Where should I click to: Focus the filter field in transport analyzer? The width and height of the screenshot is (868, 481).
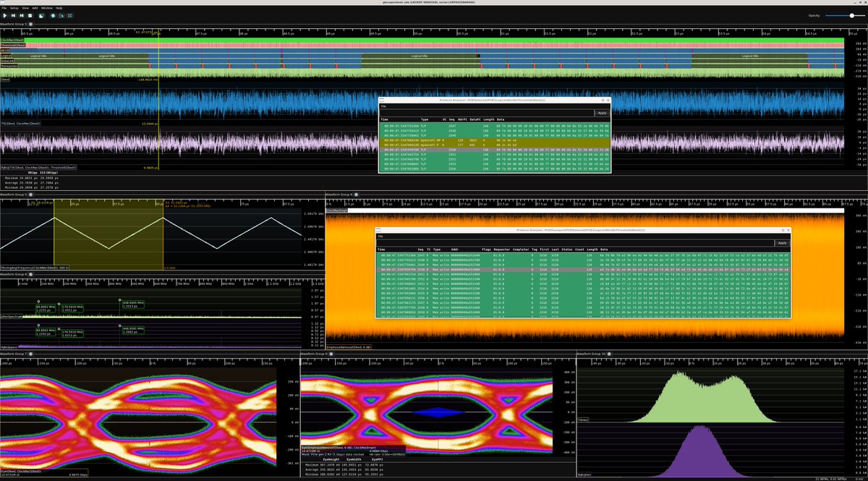(575, 243)
